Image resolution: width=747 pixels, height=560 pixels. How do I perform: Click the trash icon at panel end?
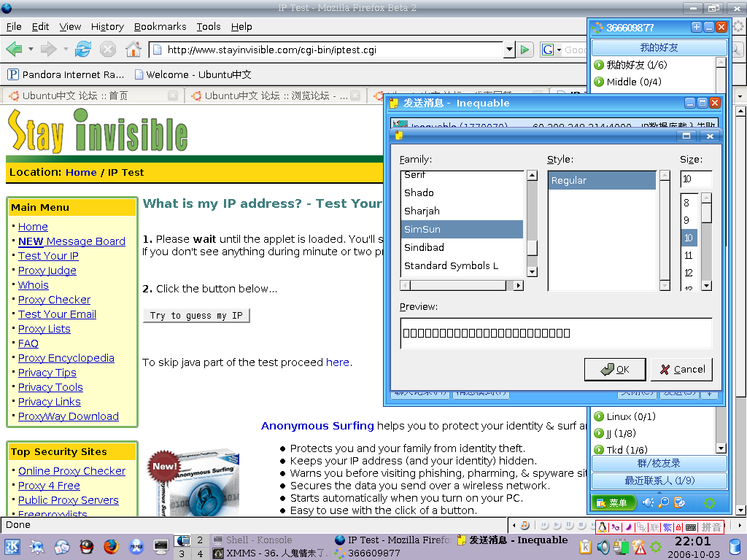(x=735, y=548)
